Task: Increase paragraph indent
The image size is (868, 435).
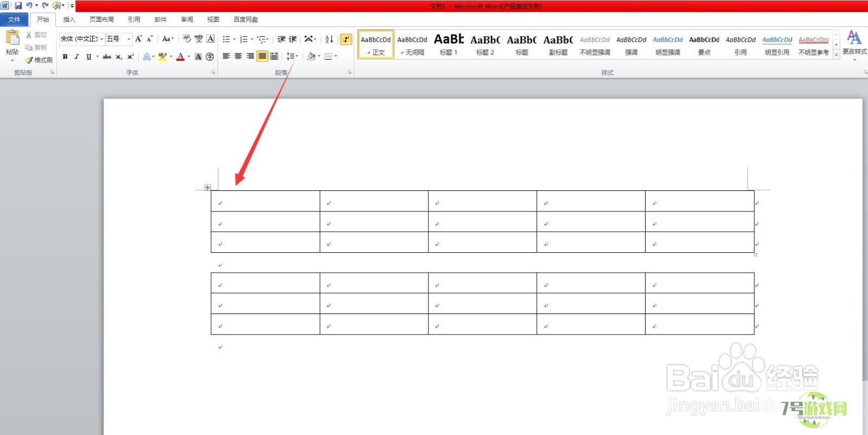Action: coord(293,39)
